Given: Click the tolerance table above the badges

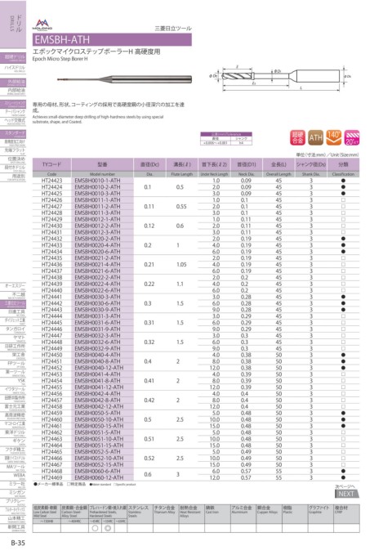Looking at the screenshot, I should tap(226, 139).
